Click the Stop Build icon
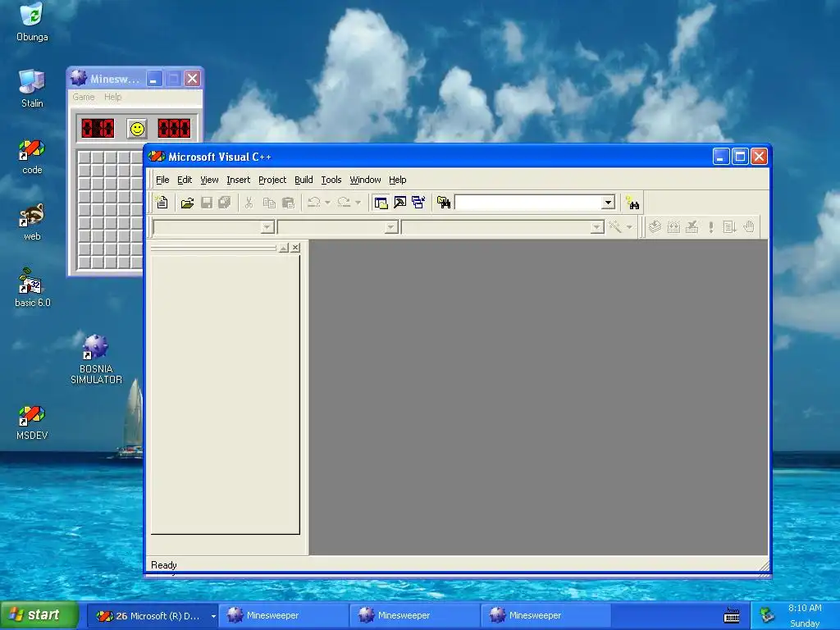Image resolution: width=840 pixels, height=630 pixels. (x=692, y=227)
